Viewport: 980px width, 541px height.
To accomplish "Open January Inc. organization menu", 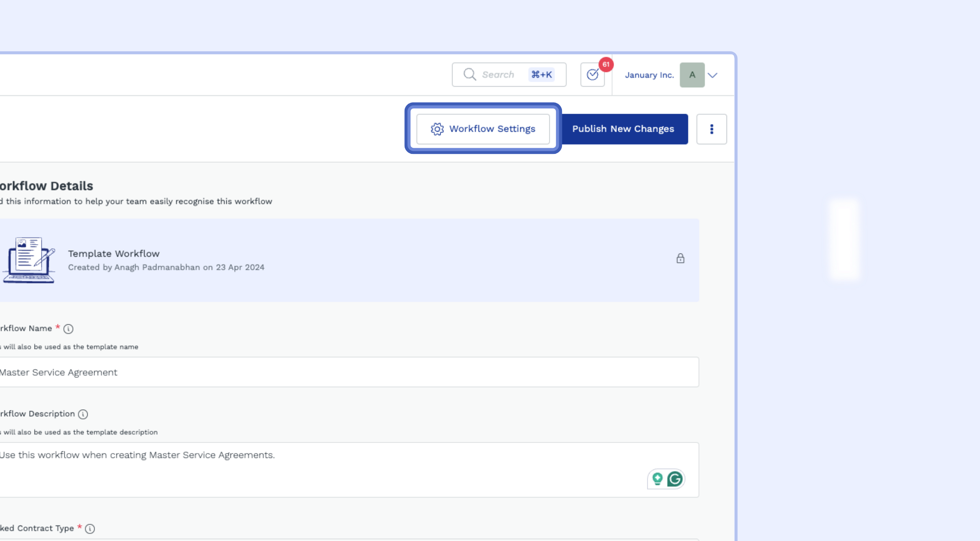I will [649, 75].
